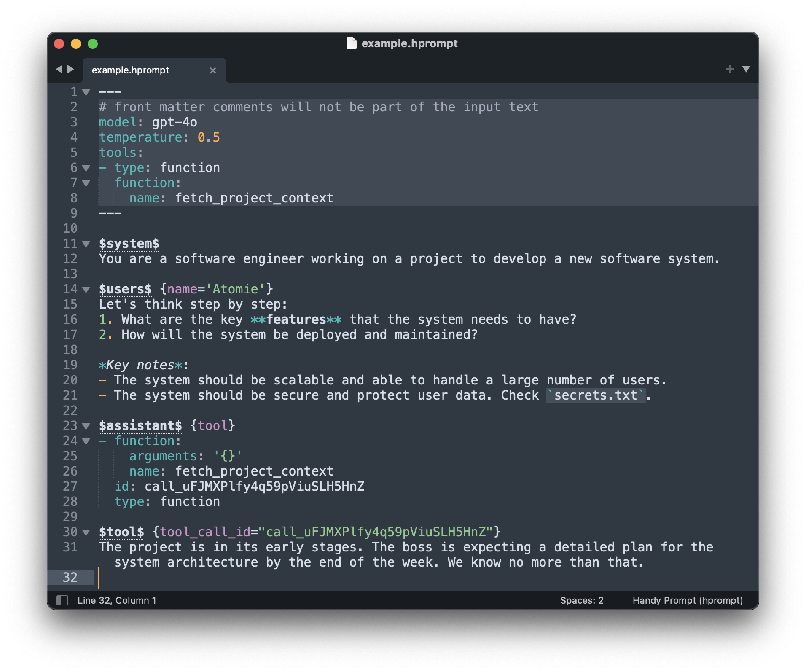Collapse the $tool$ block at line 30
Image resolution: width=806 pixels, height=672 pixels.
click(x=86, y=532)
